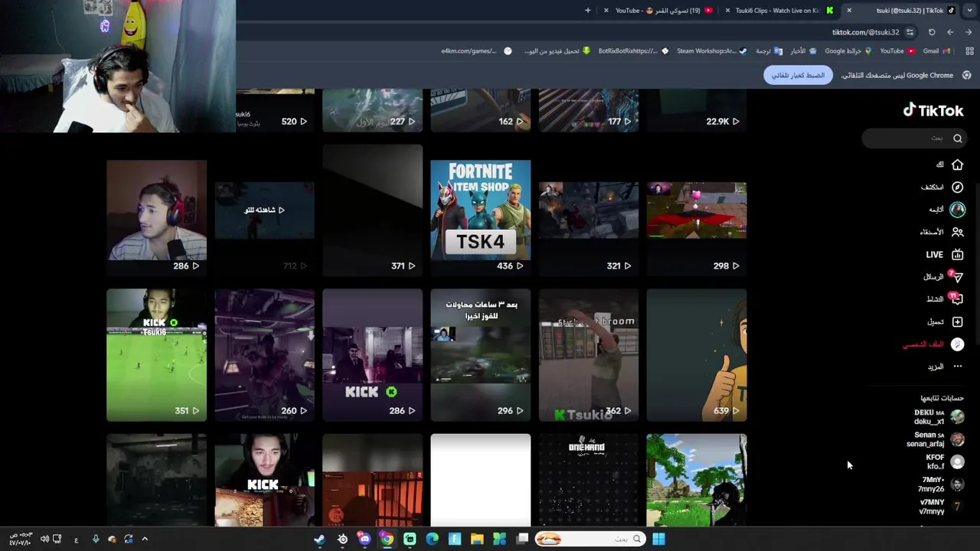Open the tab search dropdown arrow
This screenshot has width=980, height=551.
pos(970,11)
